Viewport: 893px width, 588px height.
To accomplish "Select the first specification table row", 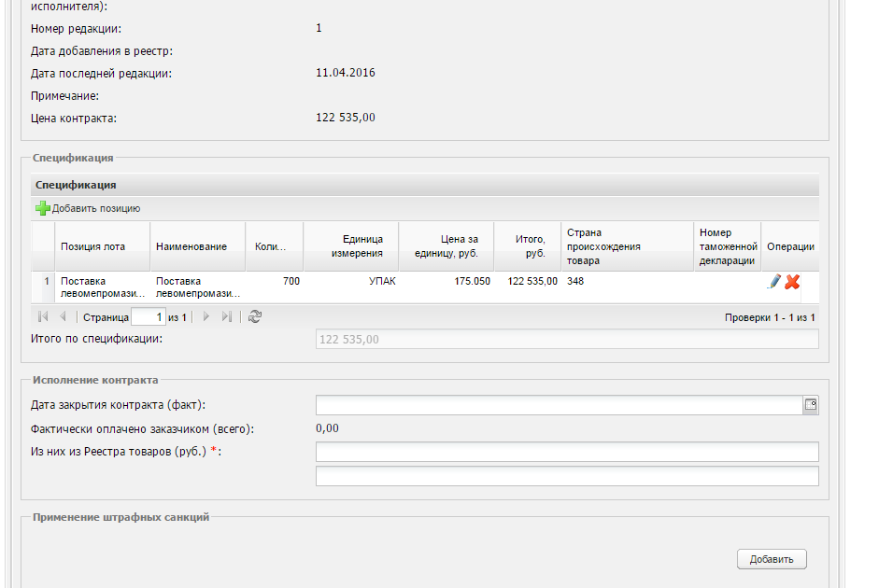I will (374, 287).
